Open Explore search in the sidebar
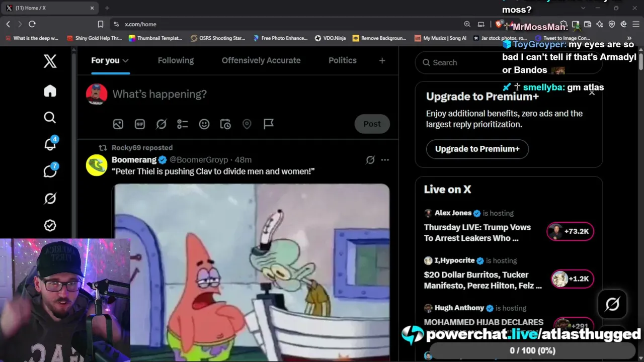The width and height of the screenshot is (644, 362). [x=50, y=118]
